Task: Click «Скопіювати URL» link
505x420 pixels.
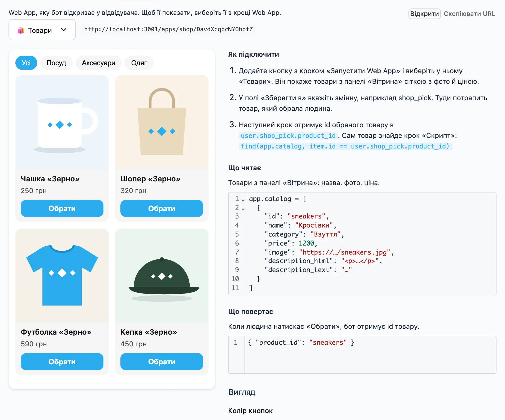Action: [469, 14]
